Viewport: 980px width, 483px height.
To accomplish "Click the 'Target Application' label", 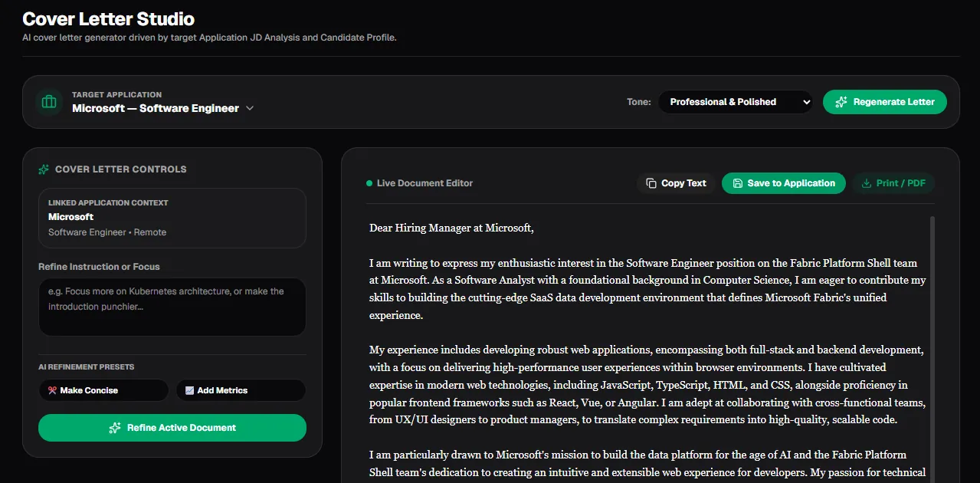I will coord(116,95).
